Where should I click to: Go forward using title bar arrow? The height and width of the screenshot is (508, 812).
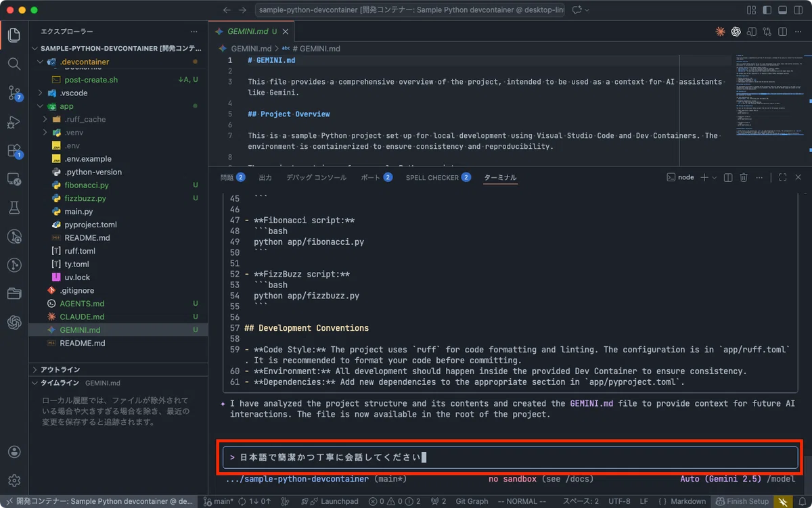point(244,10)
